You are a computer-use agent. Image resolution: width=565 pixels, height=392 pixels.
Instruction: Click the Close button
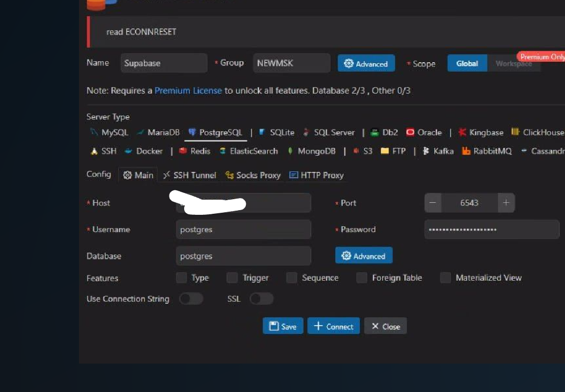(x=386, y=326)
